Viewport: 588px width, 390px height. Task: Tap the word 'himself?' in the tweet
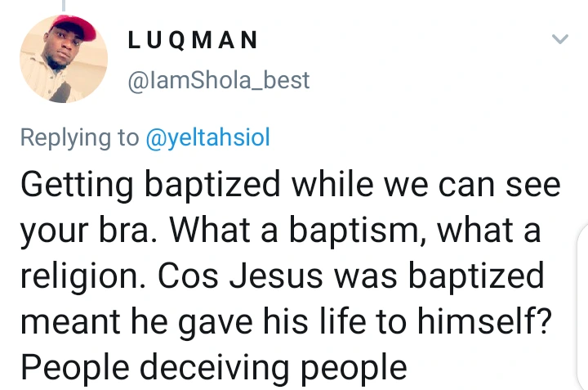(484, 321)
